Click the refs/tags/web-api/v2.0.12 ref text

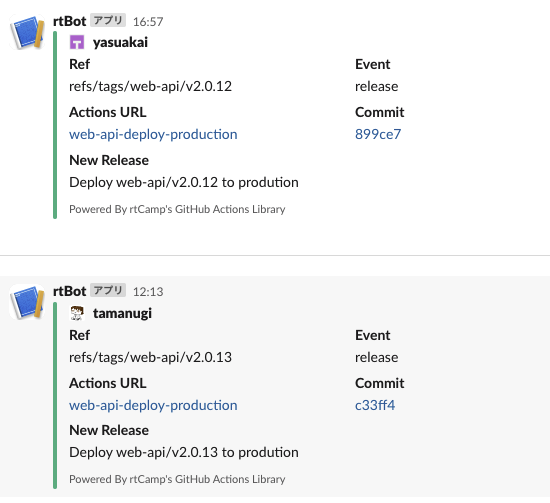pyautogui.click(x=150, y=86)
